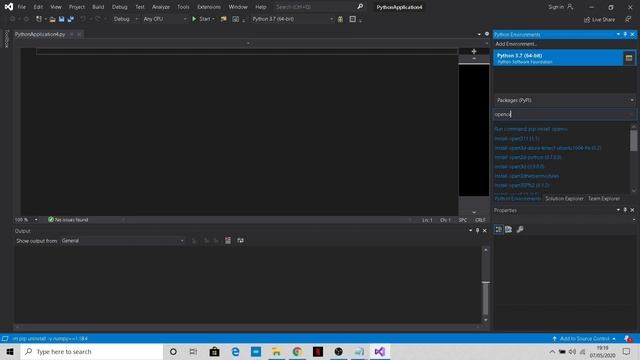Viewport: 640px width, 360px height.
Task: Select the PythonApplication4.py editor tab
Action: [x=40, y=34]
